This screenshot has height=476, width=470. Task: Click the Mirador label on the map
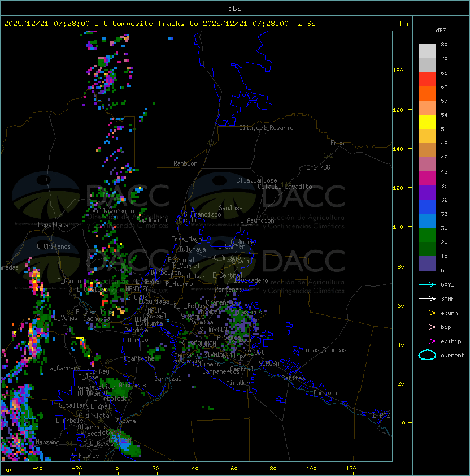238,383
